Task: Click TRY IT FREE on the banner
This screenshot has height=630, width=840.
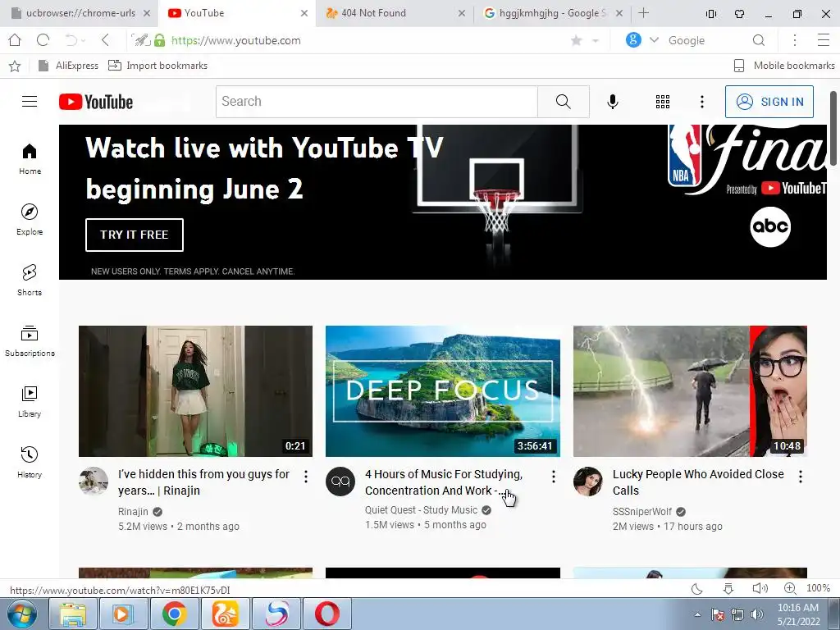Action: tap(135, 235)
